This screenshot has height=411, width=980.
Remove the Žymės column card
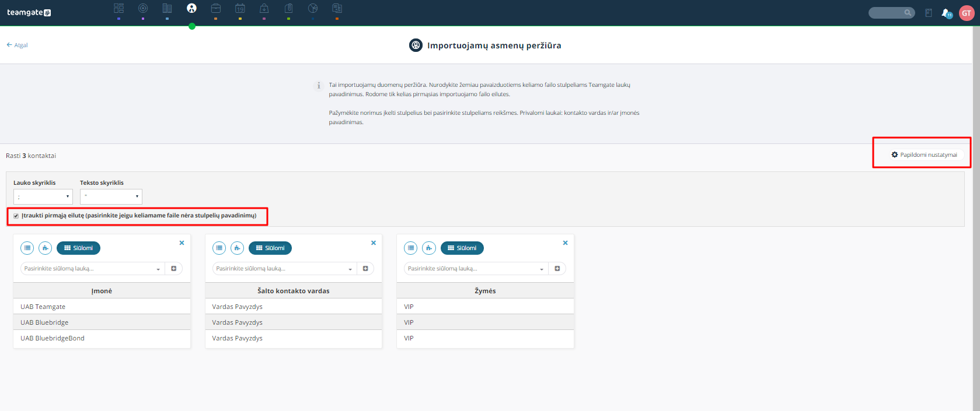565,243
